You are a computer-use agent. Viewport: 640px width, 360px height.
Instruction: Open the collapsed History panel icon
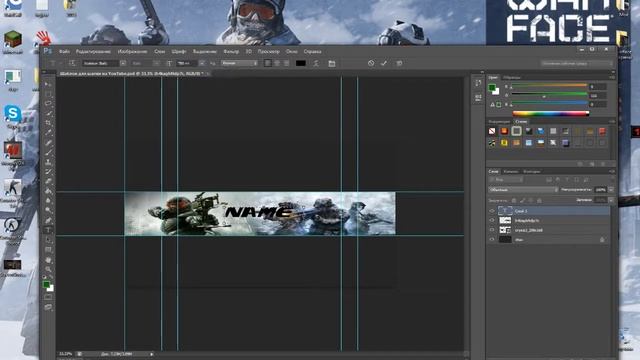[478, 83]
